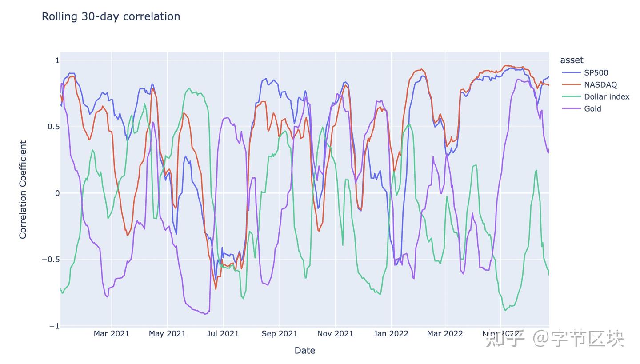This screenshot has width=640, height=364.
Task: Click the NASDAQ red legend line swatch
Action: 572,84
